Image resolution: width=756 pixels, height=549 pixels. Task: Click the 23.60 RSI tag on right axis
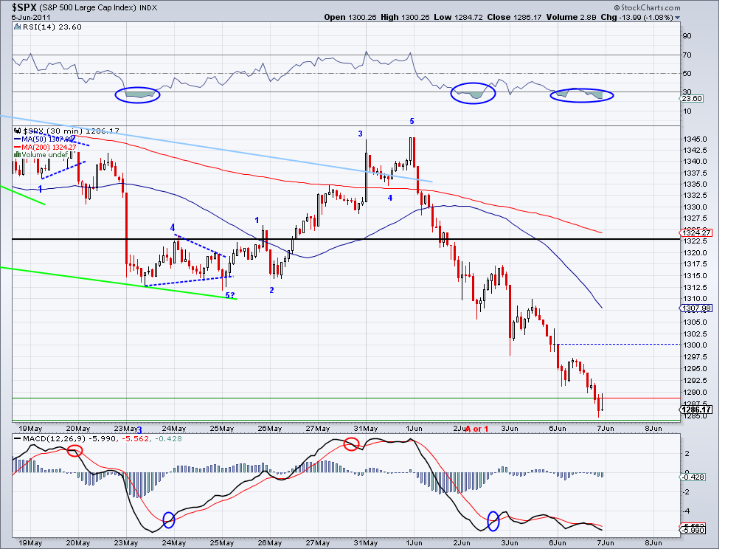tap(692, 98)
